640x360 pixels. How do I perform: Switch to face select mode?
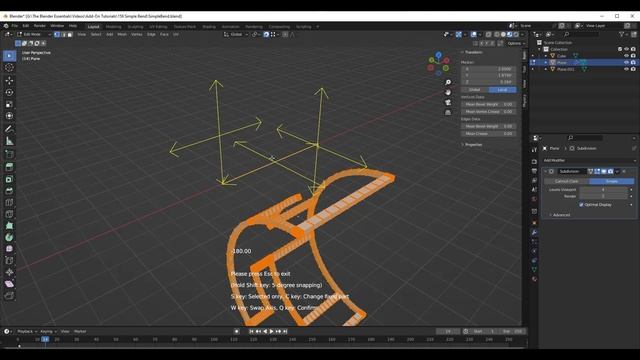(70, 35)
